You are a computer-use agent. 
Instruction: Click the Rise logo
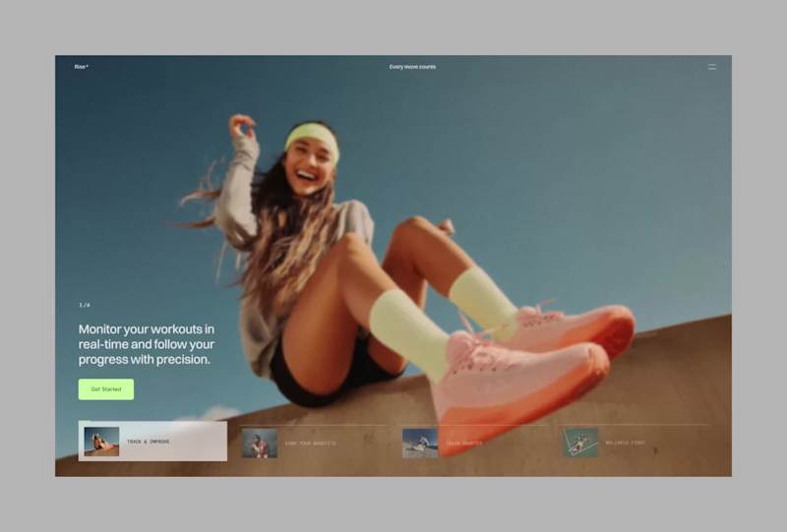click(82, 67)
